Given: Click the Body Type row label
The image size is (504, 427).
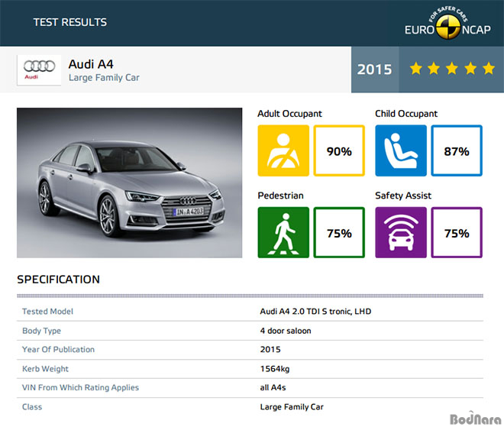Looking at the screenshot, I should (41, 331).
